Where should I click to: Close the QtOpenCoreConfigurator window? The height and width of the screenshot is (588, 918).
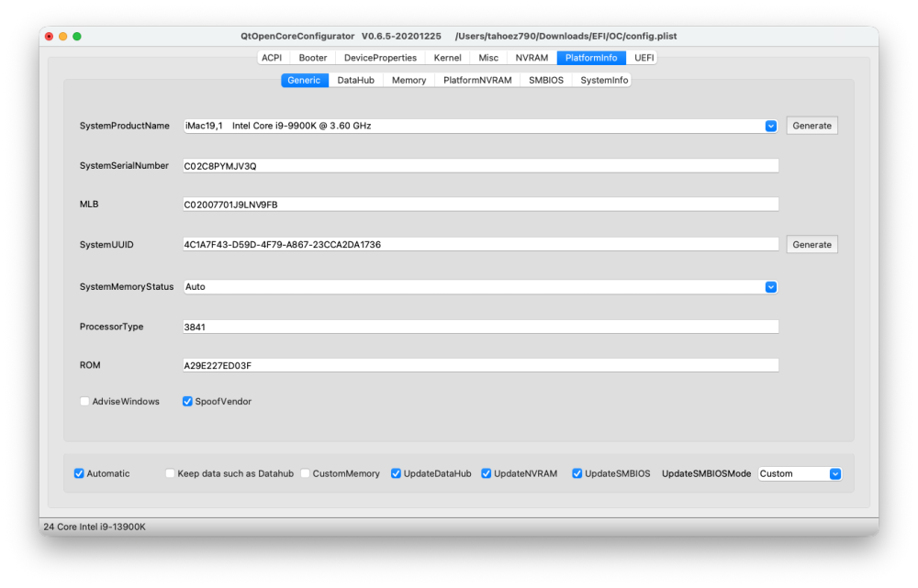pos(50,37)
